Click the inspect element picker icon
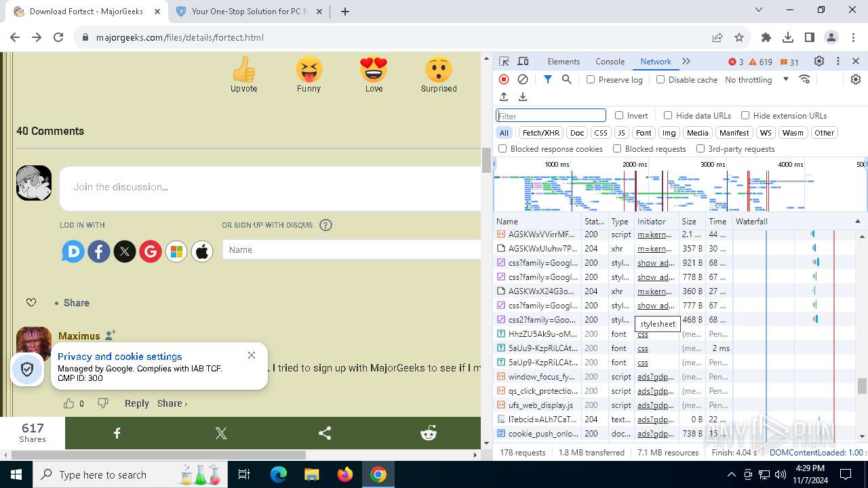868x488 pixels. click(x=504, y=62)
